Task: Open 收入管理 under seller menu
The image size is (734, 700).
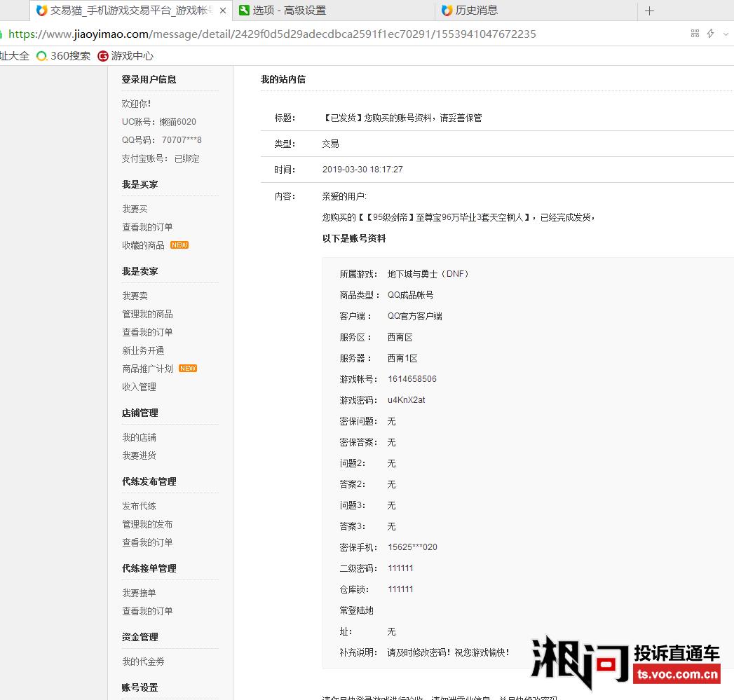Action: pyautogui.click(x=138, y=386)
